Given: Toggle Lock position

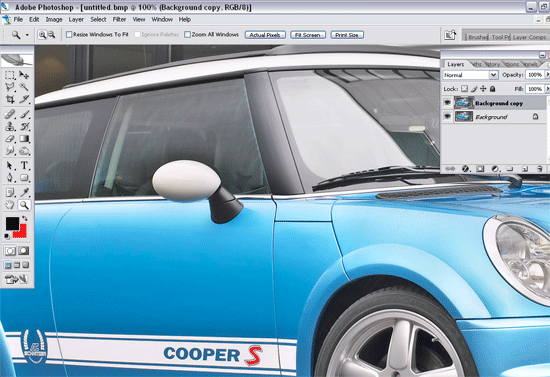Looking at the screenshot, I should (x=483, y=89).
